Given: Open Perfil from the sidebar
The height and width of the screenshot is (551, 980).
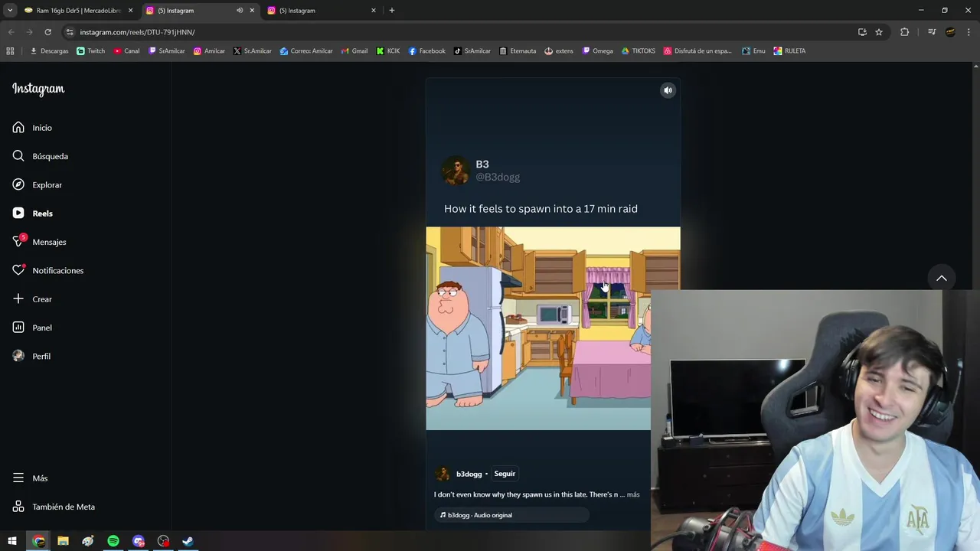Looking at the screenshot, I should tap(31, 357).
